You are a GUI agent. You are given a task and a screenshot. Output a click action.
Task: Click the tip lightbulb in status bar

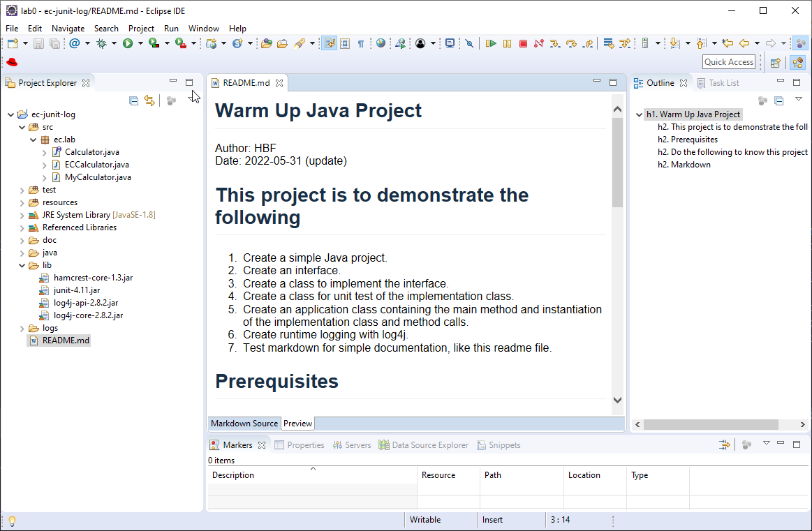[12, 521]
